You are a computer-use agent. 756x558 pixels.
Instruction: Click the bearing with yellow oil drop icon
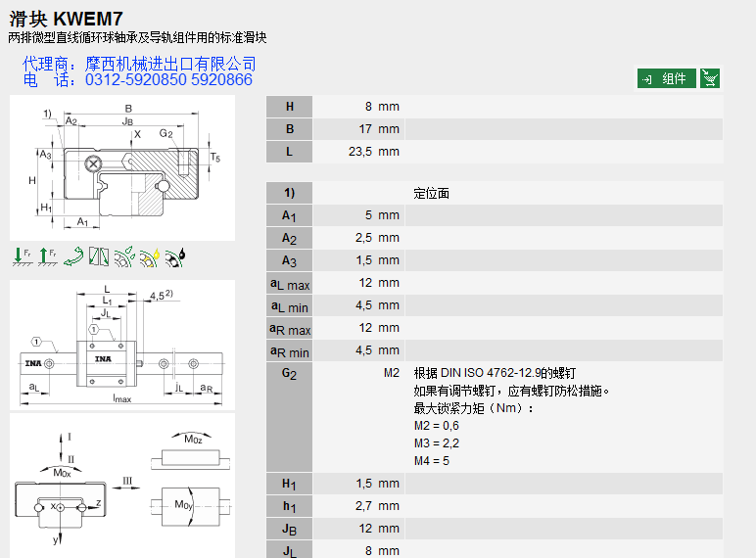click(150, 256)
